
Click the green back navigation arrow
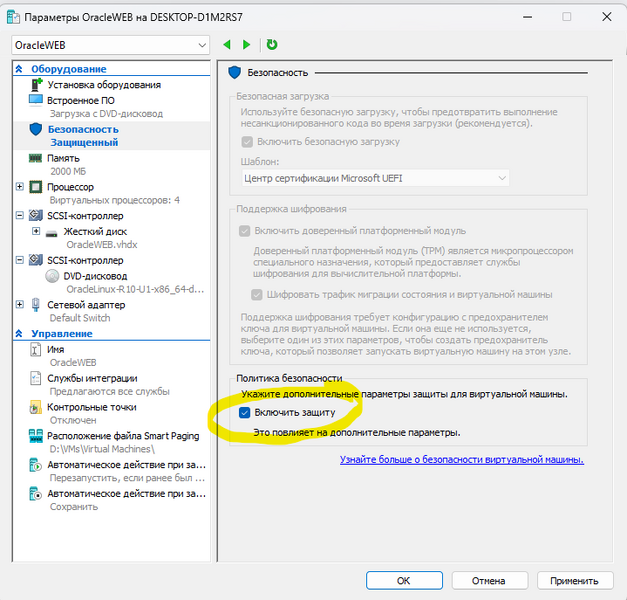227,45
